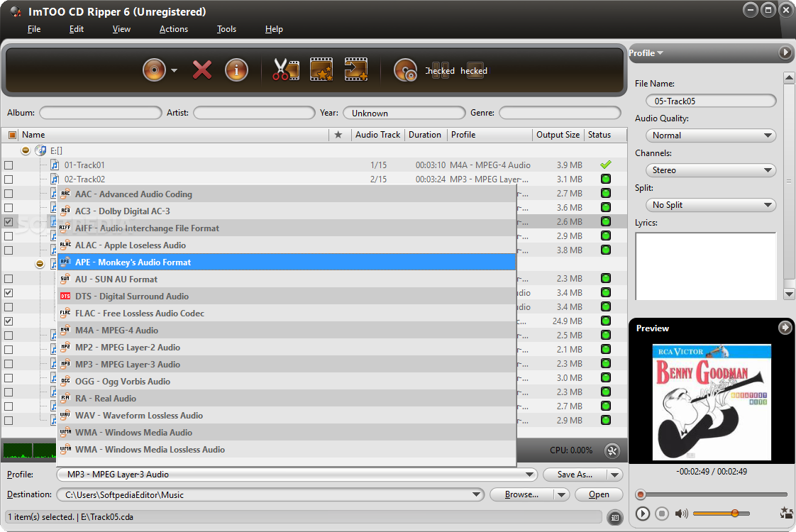796x532 pixels.
Task: Check the checkbox on the 2.1 MB row
Action: (x=9, y=350)
